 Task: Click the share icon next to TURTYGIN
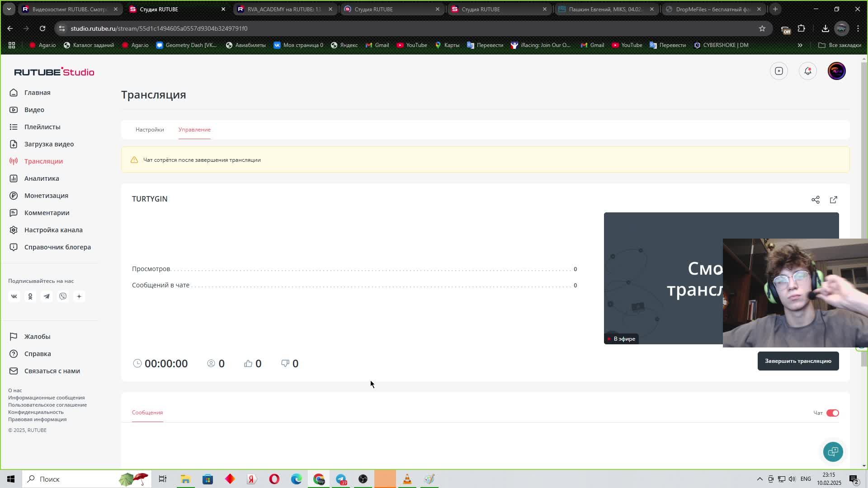pos(815,200)
